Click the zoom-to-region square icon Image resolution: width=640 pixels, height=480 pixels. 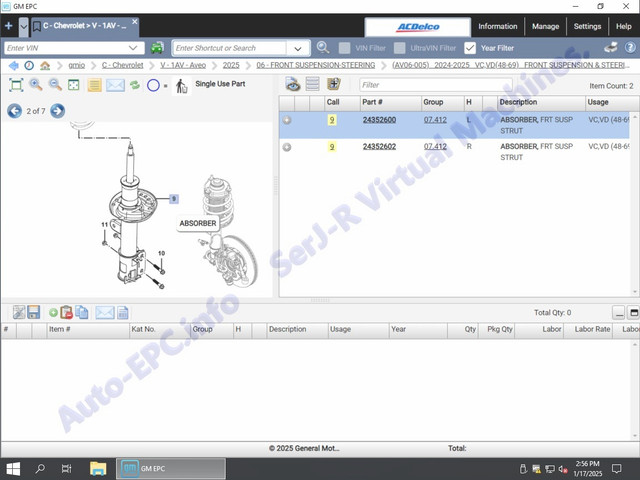(x=73, y=85)
